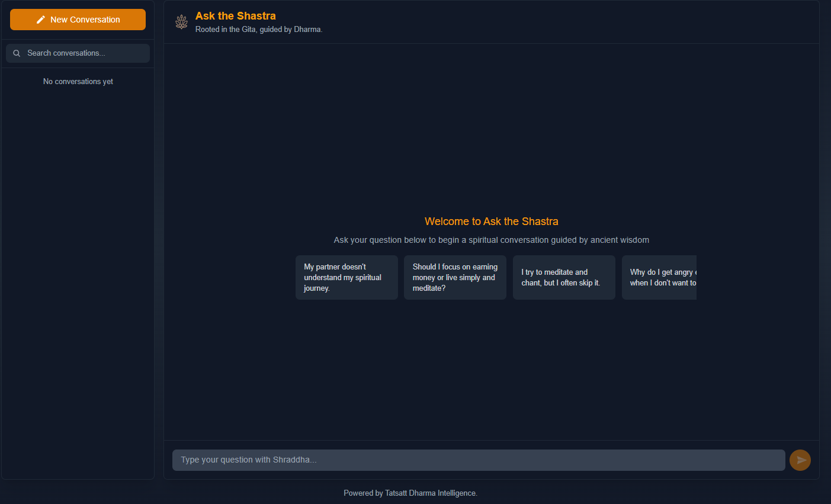Start a New Conversation
The width and height of the screenshot is (831, 504).
tap(78, 20)
